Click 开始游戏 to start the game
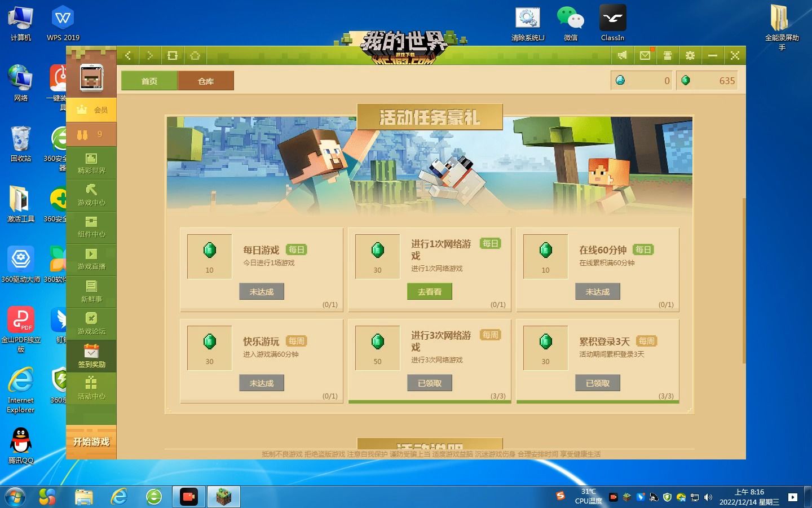Screen dimensions: 812x508 coord(91,443)
